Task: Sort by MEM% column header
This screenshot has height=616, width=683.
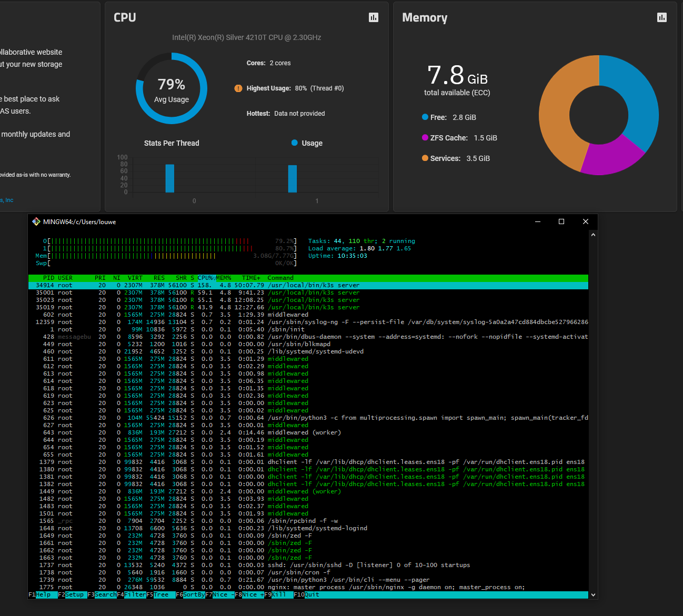Action: (224, 278)
